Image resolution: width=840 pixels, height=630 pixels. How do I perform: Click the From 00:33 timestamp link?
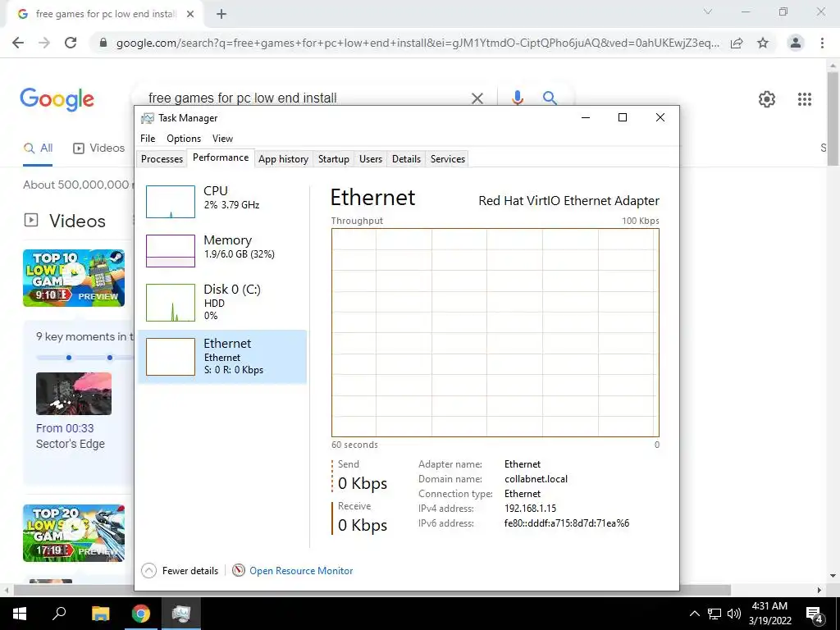coord(65,428)
